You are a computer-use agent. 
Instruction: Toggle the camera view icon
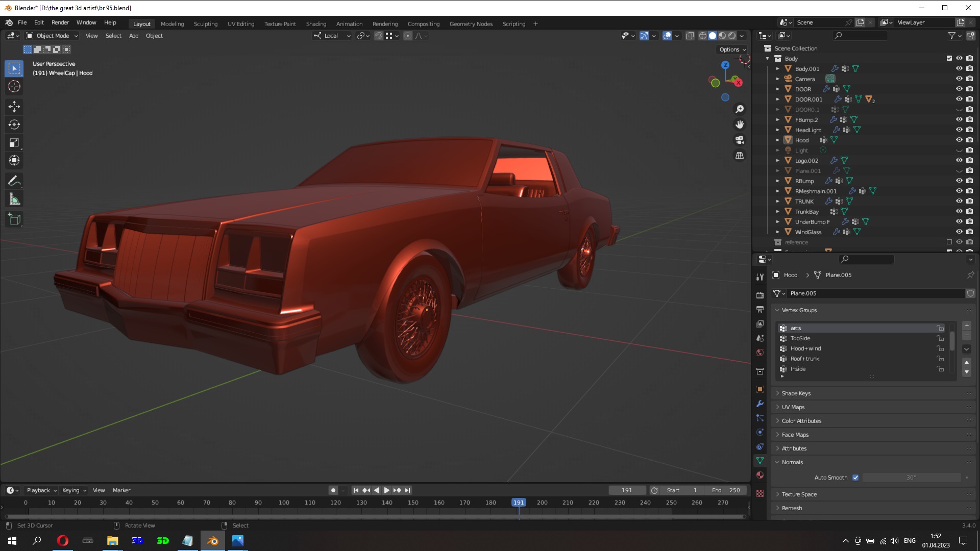tap(740, 140)
